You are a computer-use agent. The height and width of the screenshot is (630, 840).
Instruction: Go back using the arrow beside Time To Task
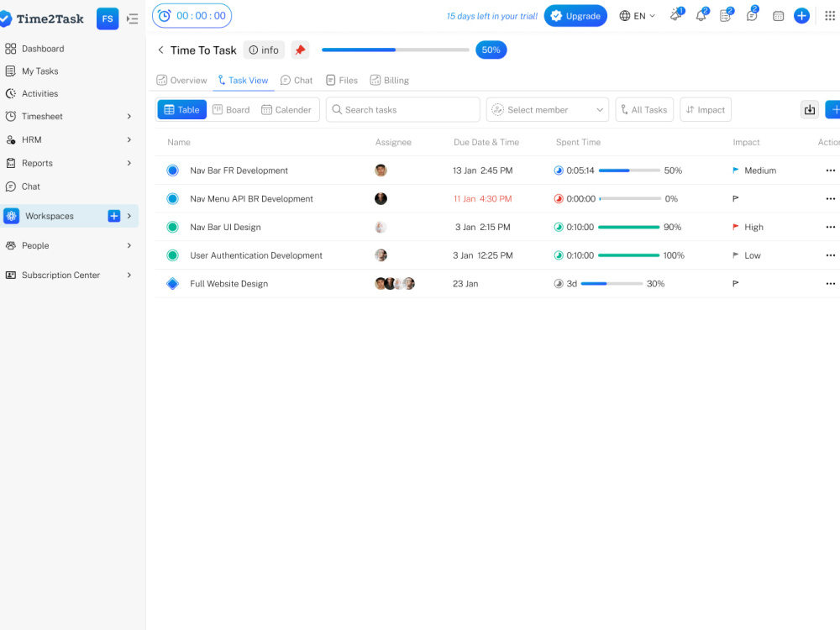(160, 50)
